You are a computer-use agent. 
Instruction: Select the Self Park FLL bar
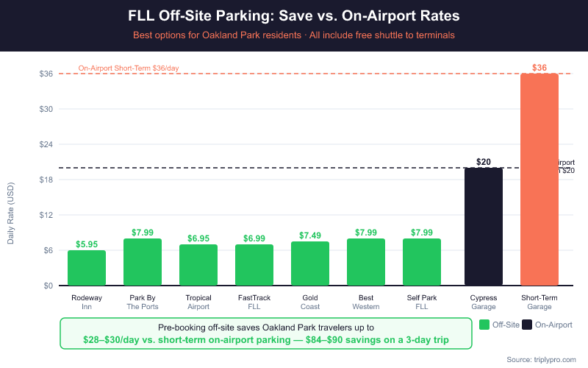point(422,262)
